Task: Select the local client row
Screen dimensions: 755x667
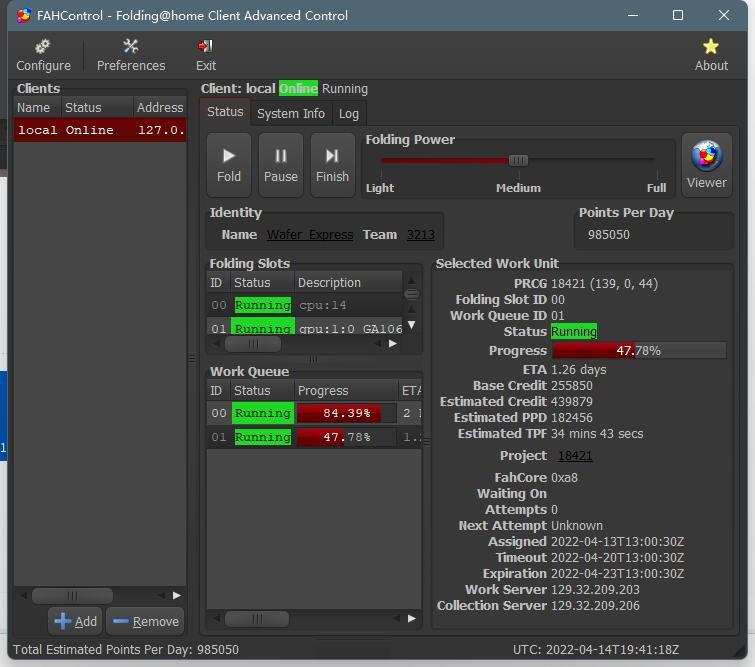Action: 100,130
